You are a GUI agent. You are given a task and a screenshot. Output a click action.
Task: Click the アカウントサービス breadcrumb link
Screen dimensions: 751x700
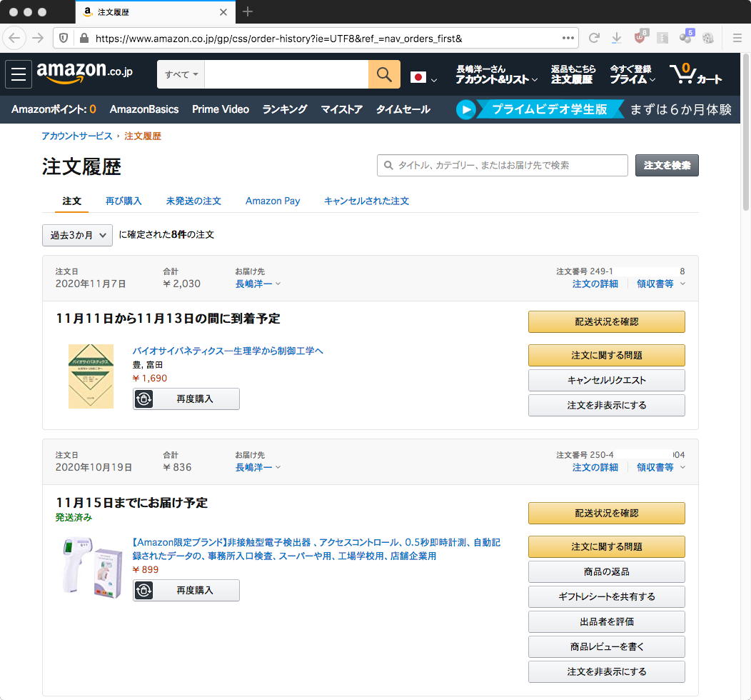76,136
